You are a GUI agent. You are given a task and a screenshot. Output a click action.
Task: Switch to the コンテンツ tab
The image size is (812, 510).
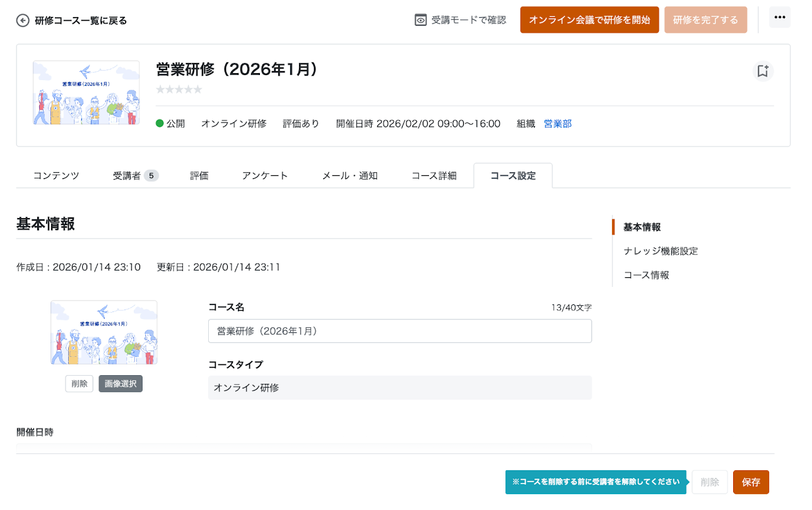tap(56, 176)
